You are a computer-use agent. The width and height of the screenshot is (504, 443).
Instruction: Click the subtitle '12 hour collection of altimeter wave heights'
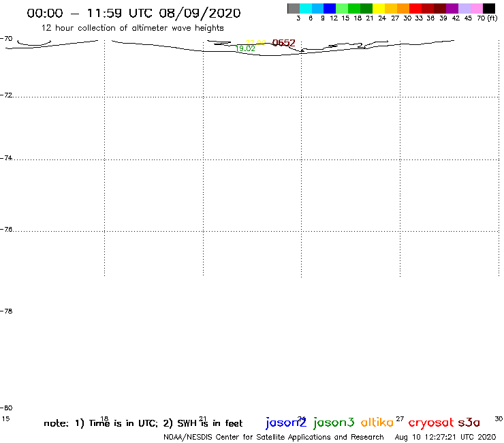click(x=132, y=28)
